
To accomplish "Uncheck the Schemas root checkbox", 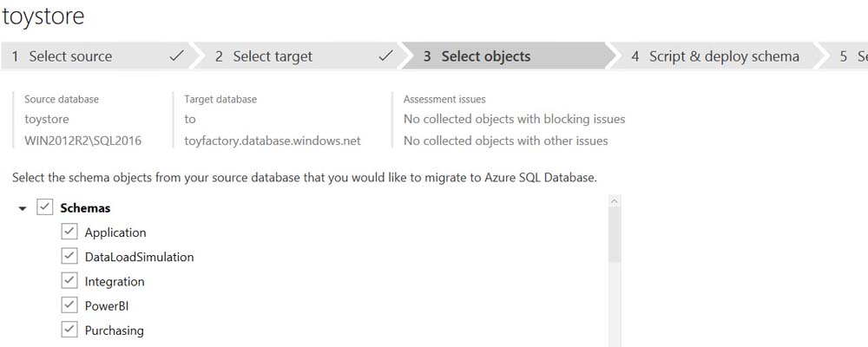I will [x=45, y=208].
